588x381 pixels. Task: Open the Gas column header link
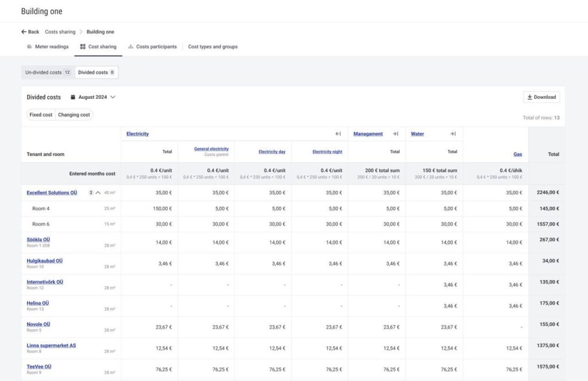click(517, 155)
